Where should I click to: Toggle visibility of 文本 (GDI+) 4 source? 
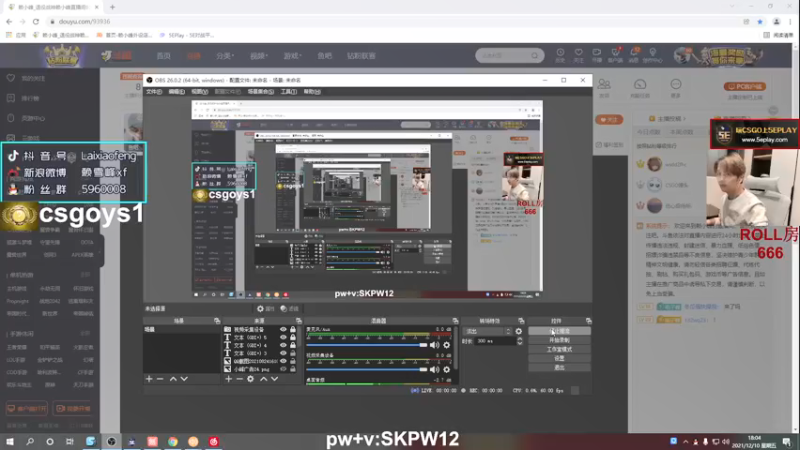283,345
